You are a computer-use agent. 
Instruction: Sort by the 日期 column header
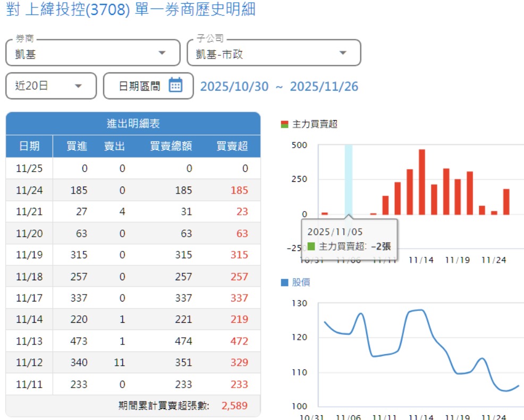pos(29,146)
